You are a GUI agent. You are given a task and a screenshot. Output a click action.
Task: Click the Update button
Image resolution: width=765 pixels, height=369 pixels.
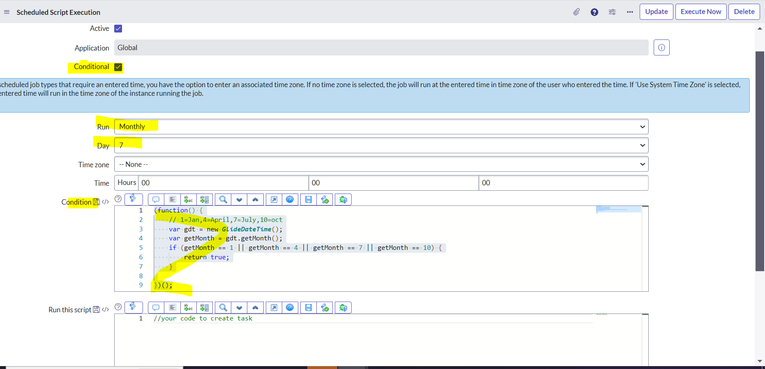(x=656, y=12)
